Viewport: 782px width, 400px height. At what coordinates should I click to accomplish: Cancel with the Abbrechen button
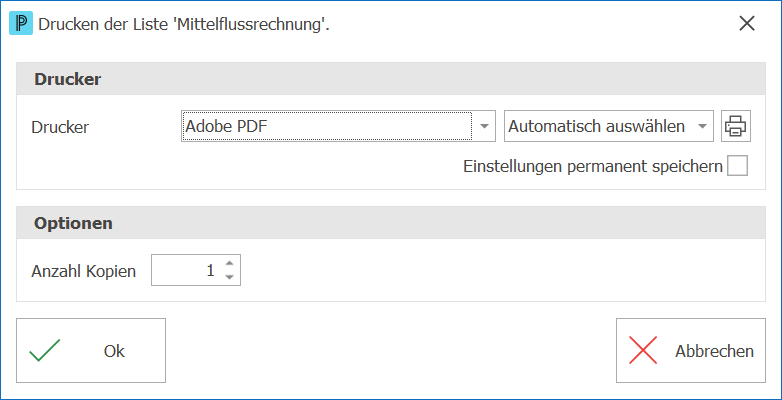point(691,351)
